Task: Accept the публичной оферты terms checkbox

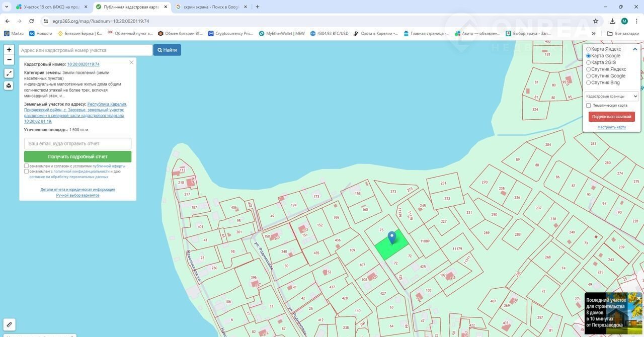Action: (27, 166)
